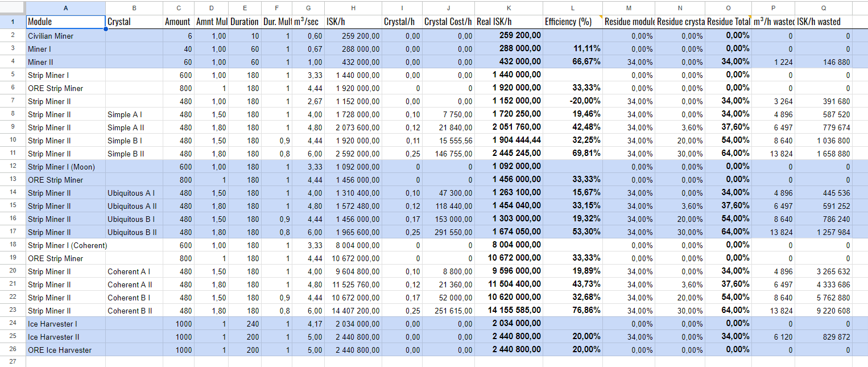Viewport: 868px width, 367px height.
Task: Click the m³/sec value 4,17
Action: click(x=308, y=324)
